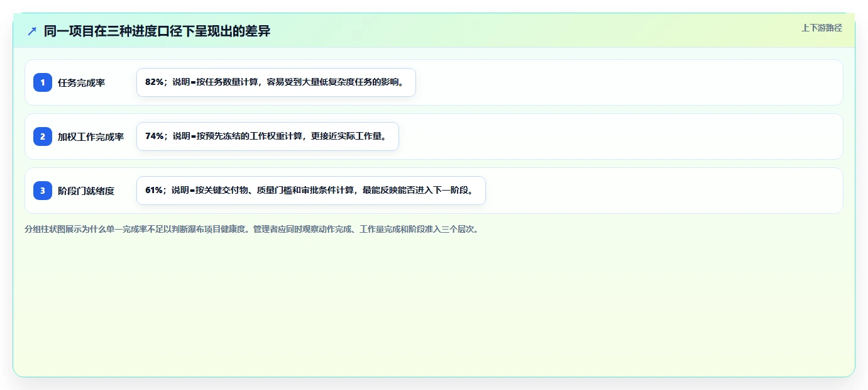This screenshot has width=868, height=390.
Task: Click the arrow icon beside the card title
Action: point(32,31)
